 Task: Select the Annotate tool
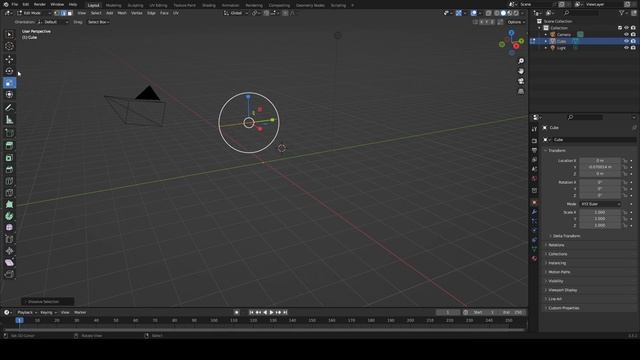[x=9, y=108]
